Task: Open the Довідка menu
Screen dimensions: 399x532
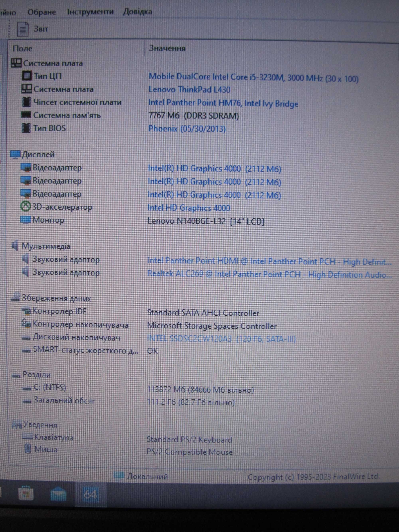Action: click(x=137, y=12)
